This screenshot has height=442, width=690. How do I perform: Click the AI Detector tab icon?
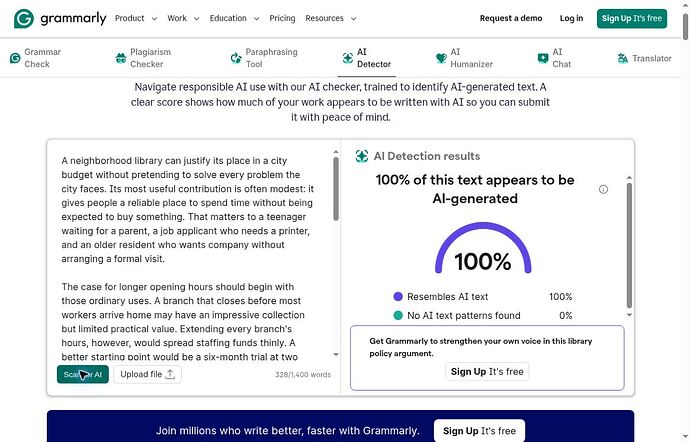348,58
